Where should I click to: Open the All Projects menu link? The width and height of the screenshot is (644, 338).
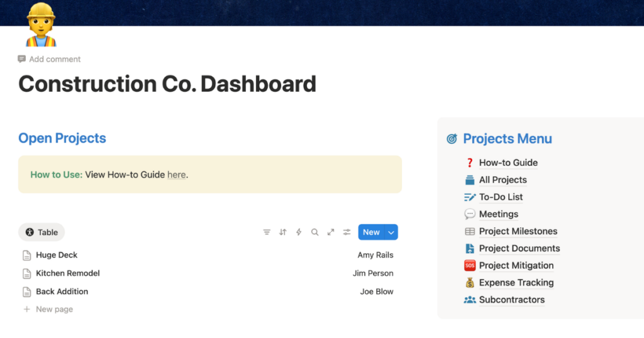tap(502, 180)
